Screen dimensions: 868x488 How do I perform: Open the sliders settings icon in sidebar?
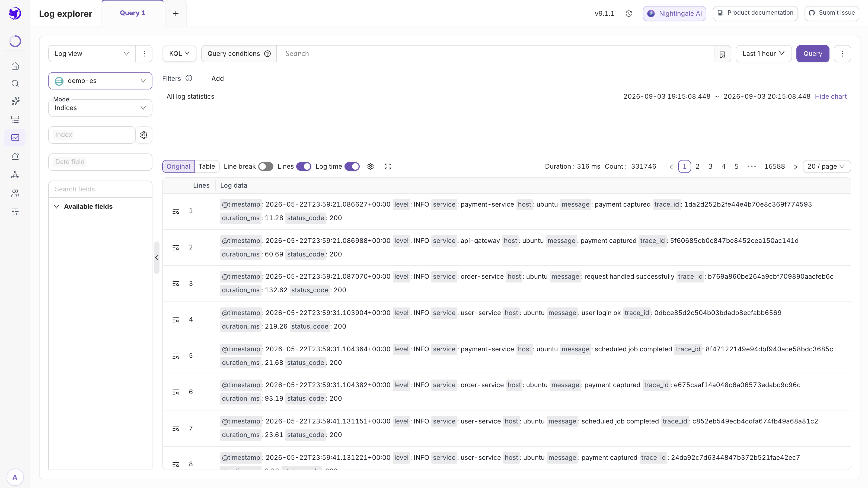tap(15, 211)
